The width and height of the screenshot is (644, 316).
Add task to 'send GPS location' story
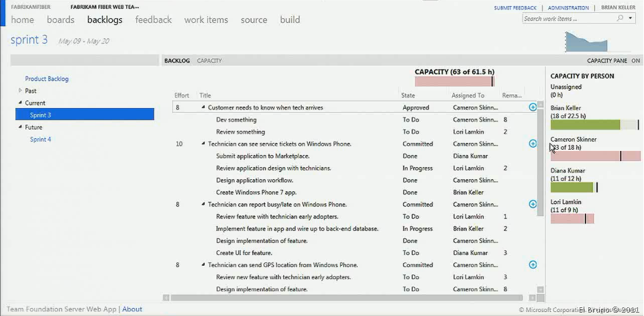[533, 265]
